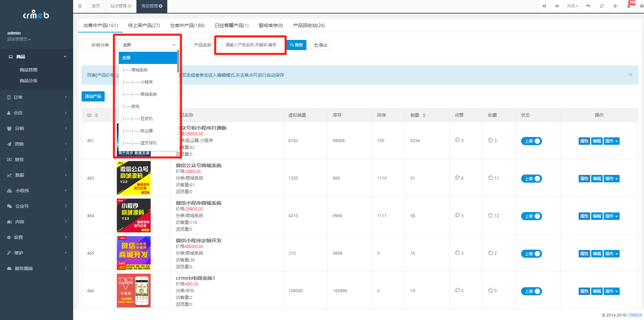Select 蓝牙耳机 option in category list
This screenshot has width=644, height=320.
(x=148, y=143)
